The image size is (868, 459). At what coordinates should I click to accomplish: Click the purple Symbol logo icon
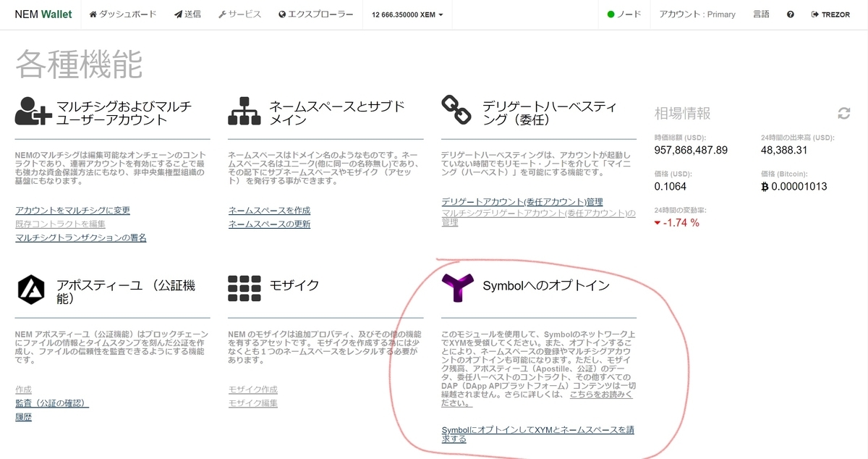(457, 287)
